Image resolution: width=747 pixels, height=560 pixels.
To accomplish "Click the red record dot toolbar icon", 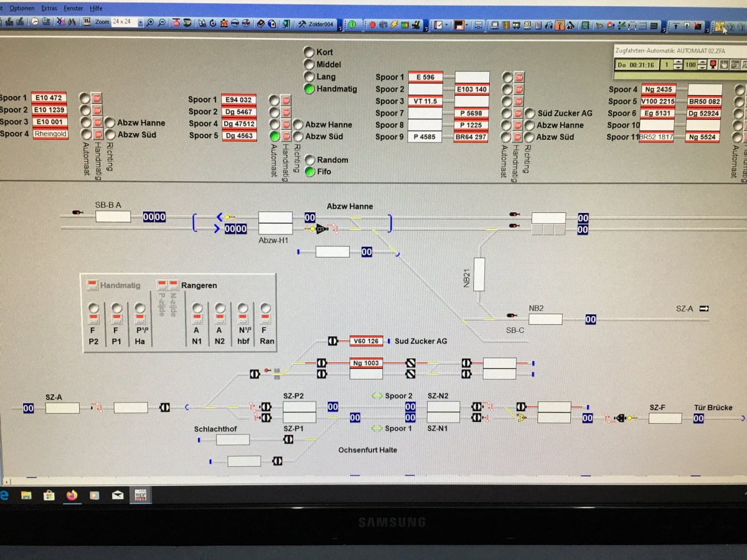I will coord(372,25).
